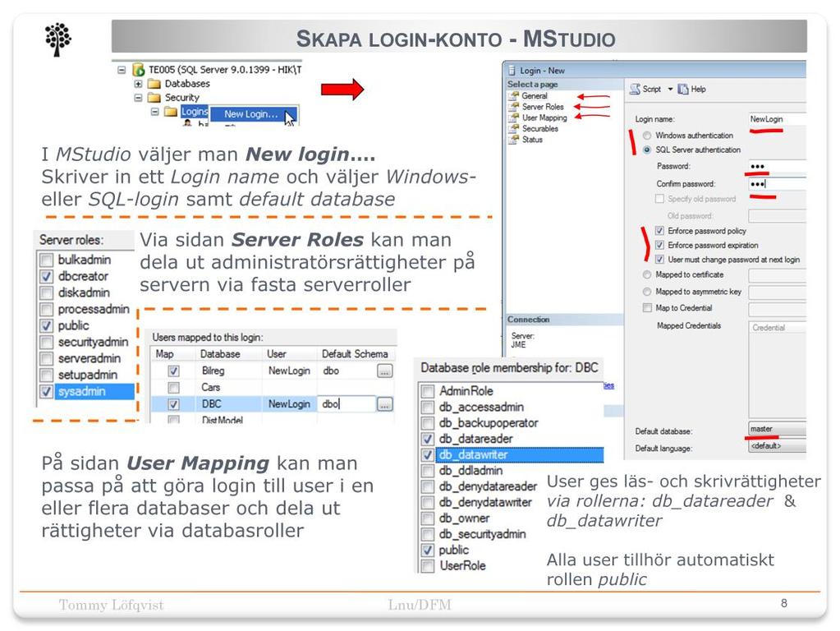Image resolution: width=840 pixels, height=631 pixels.
Task: Collapse the Logins node
Action: [x=155, y=112]
